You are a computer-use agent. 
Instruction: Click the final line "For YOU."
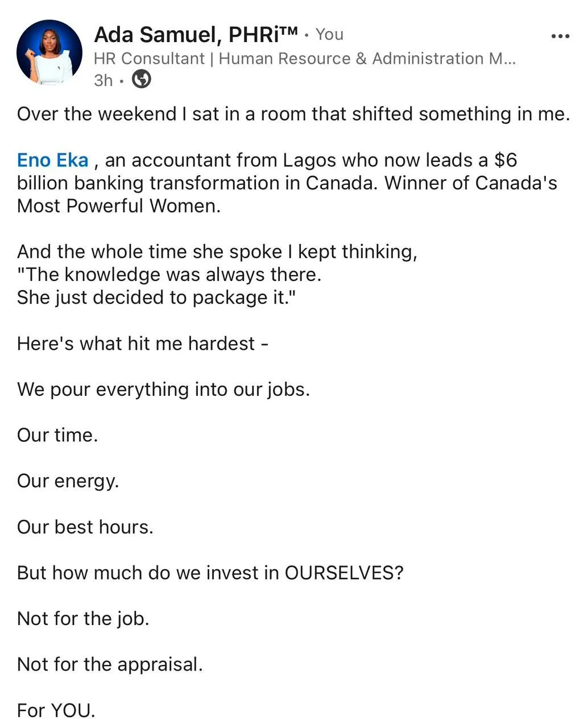coord(56,710)
